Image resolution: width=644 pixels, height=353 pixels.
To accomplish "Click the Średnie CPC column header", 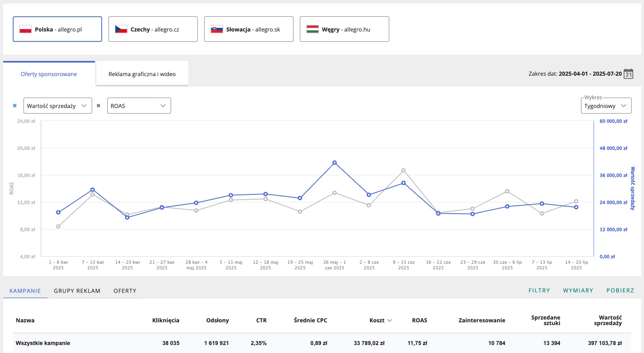I will [x=311, y=320].
